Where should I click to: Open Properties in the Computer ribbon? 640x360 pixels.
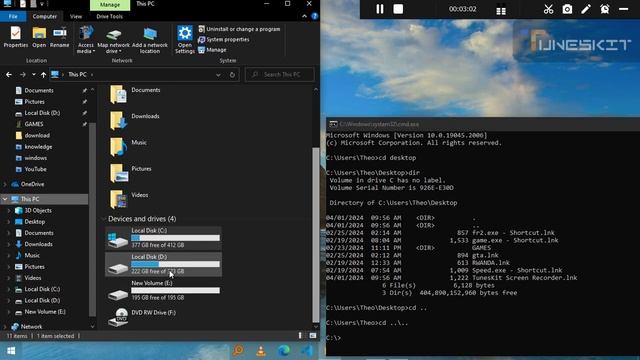[x=16, y=37]
